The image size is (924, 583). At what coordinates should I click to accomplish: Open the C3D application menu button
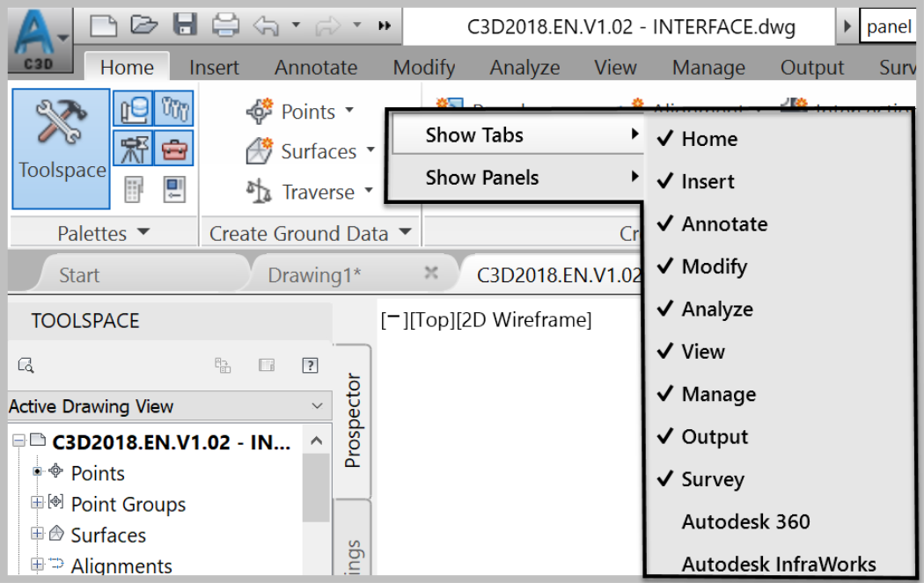click(40, 40)
